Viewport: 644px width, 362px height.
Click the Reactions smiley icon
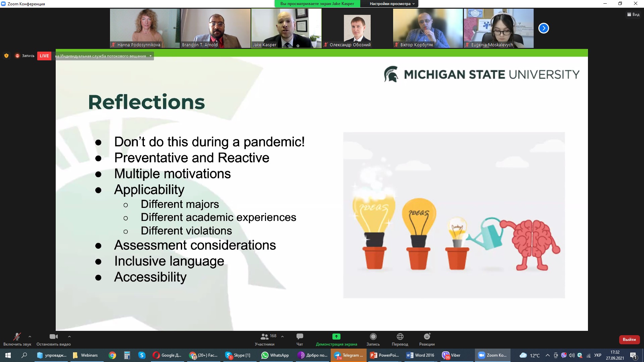[x=427, y=337]
